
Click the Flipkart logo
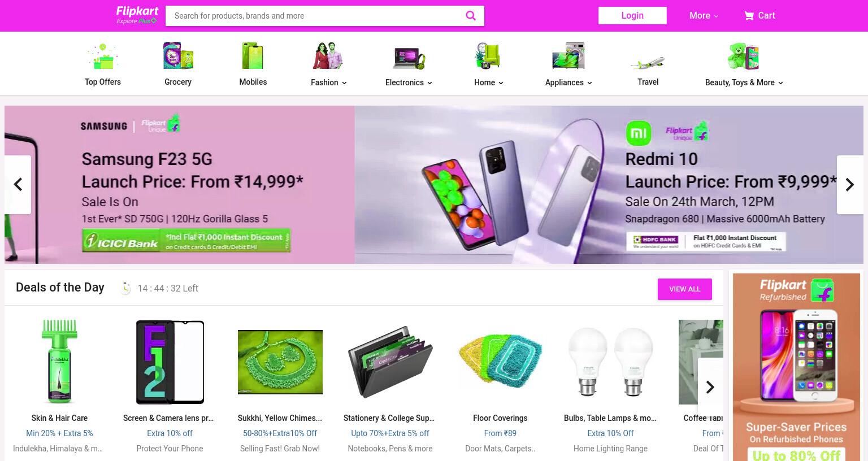pyautogui.click(x=137, y=15)
